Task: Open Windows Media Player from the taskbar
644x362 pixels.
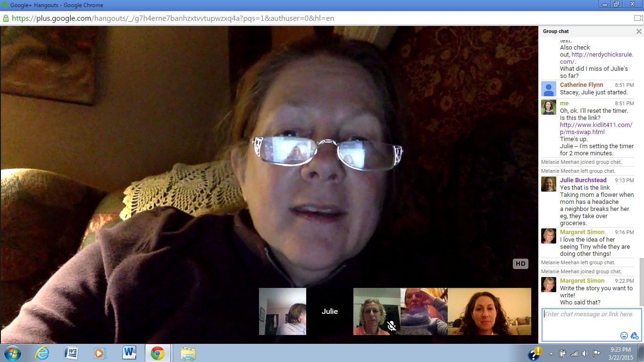Action: [x=100, y=353]
